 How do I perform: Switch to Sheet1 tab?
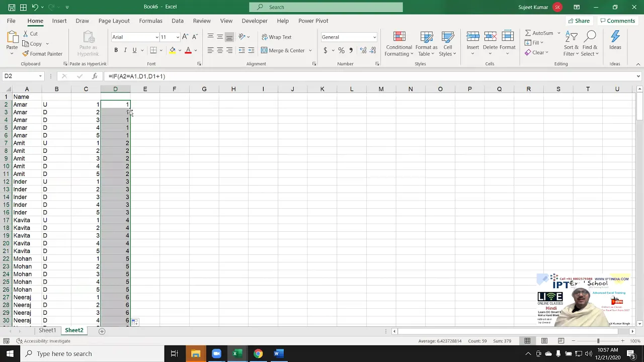pyautogui.click(x=47, y=330)
